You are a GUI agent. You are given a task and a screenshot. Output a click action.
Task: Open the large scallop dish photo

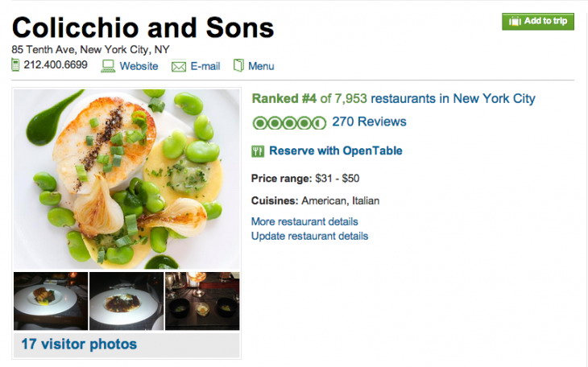(x=126, y=179)
